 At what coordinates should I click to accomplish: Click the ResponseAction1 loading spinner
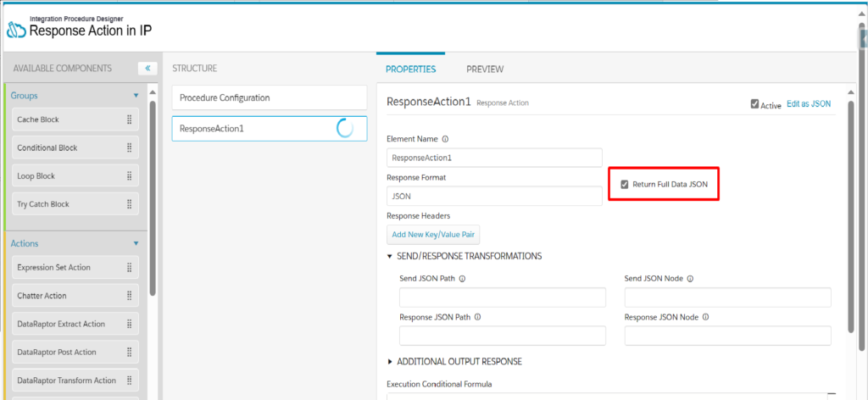pos(345,128)
